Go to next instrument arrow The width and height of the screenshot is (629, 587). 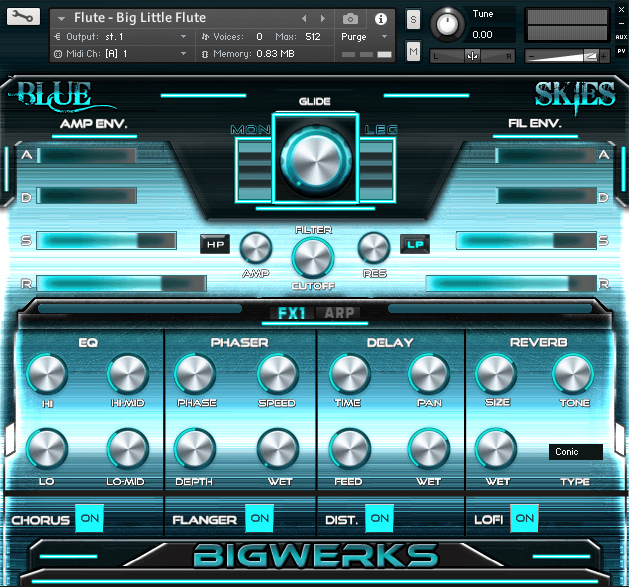coord(323,18)
